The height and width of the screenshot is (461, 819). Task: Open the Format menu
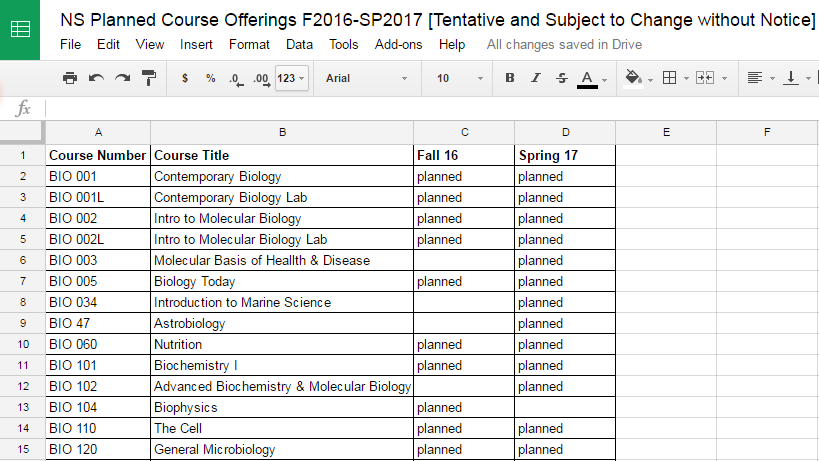pyautogui.click(x=249, y=44)
